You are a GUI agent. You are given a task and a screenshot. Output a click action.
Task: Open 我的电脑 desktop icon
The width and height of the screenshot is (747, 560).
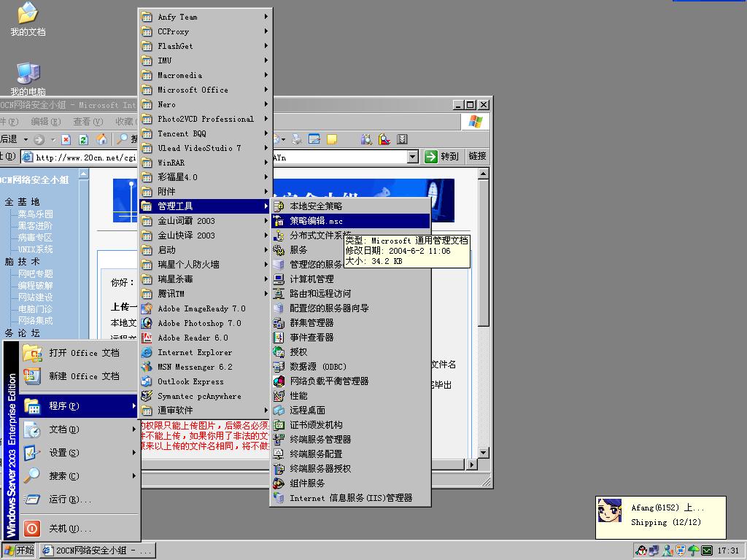click(28, 79)
